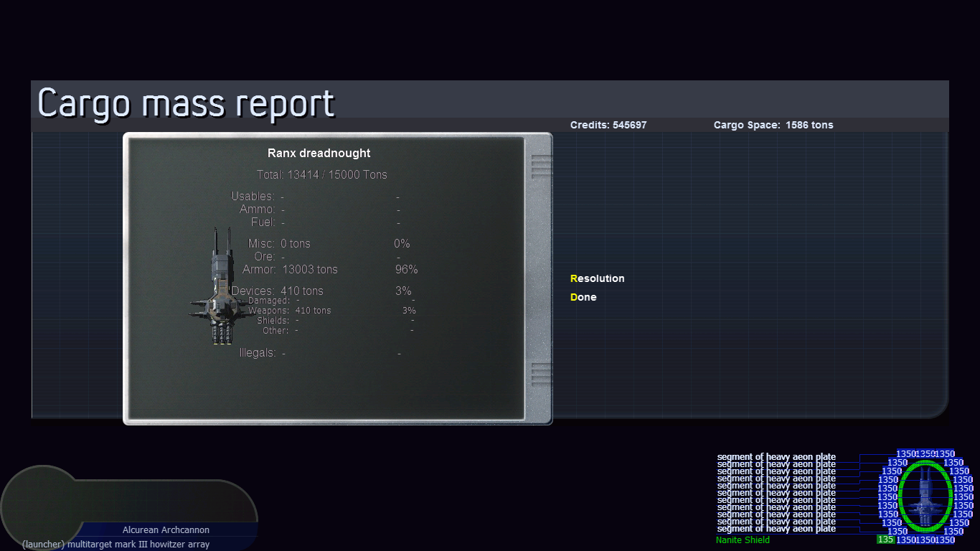Screen dimensions: 980x551
Task: Click the Shields sub-row label
Action: (273, 321)
